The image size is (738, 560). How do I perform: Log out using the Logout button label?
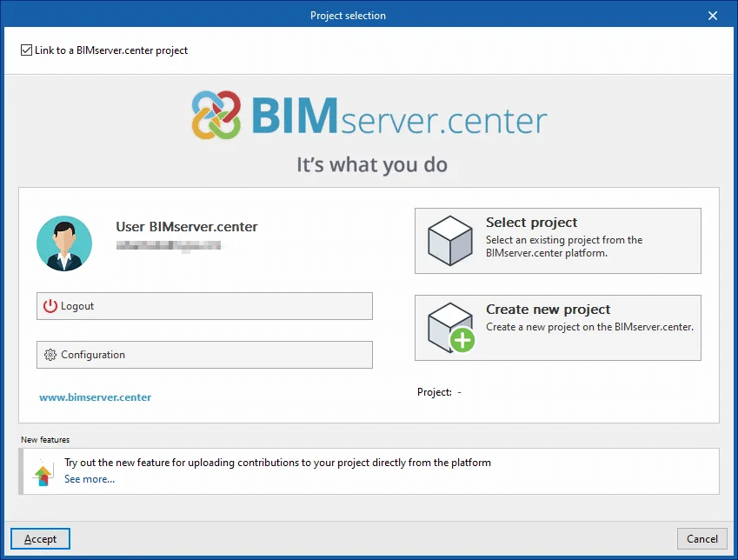[77, 306]
